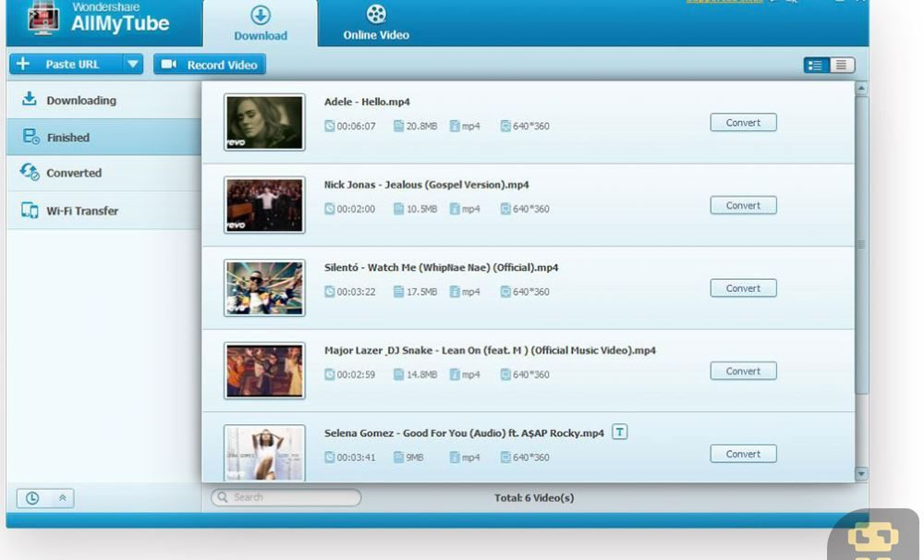Click the scrollbar down arrow of video list

(861, 474)
